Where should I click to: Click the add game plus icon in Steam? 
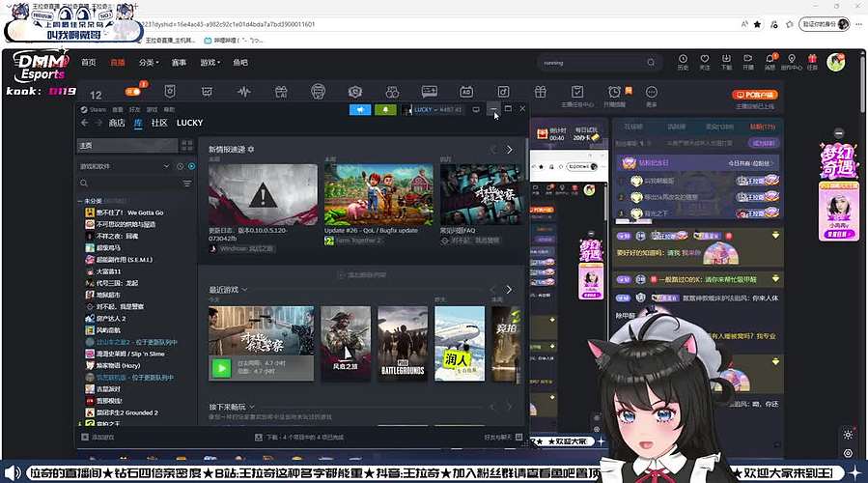[x=85, y=437]
